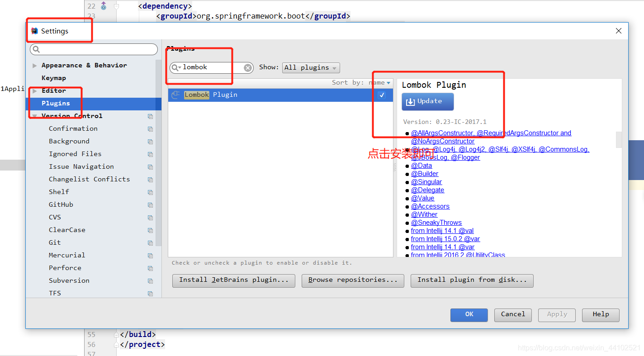Open the @SneakyThrows link
This screenshot has width=644, height=356.
click(x=436, y=223)
